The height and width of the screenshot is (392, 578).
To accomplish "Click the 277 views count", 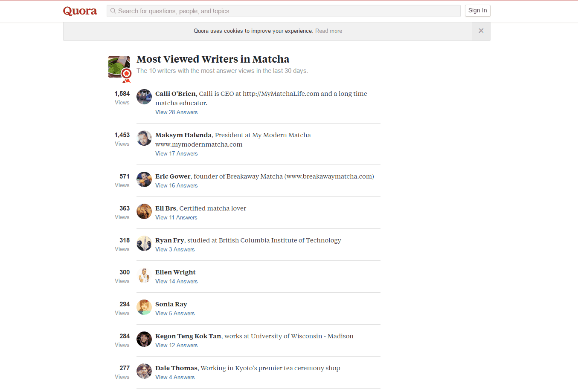I will point(125,368).
